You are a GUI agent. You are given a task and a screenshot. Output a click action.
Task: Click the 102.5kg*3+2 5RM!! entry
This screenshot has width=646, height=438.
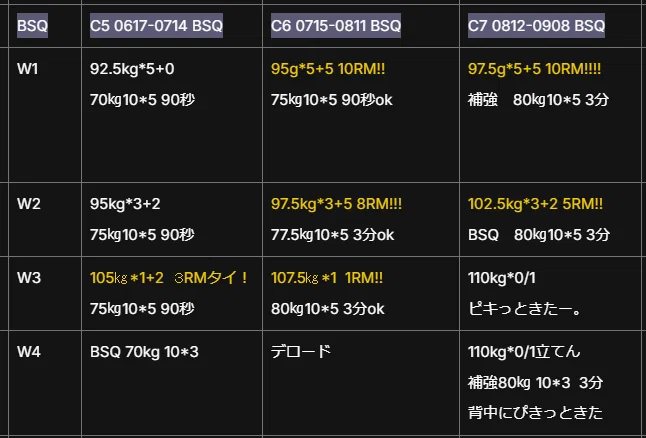coord(535,204)
